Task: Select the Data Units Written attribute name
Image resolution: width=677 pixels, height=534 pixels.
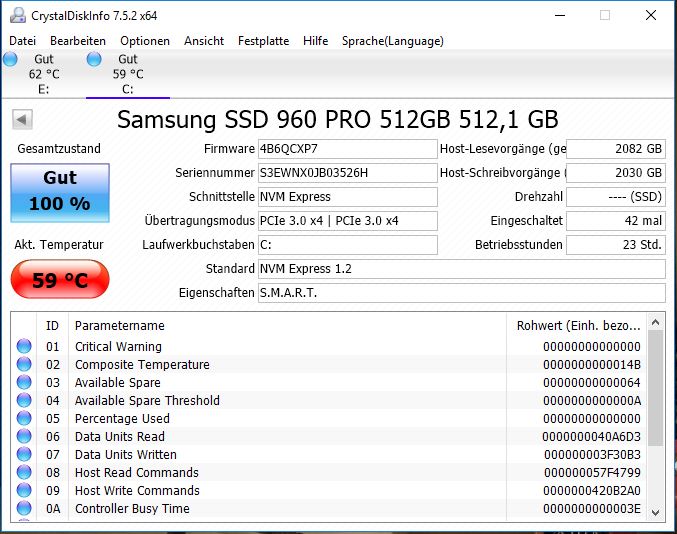Action: [126, 455]
